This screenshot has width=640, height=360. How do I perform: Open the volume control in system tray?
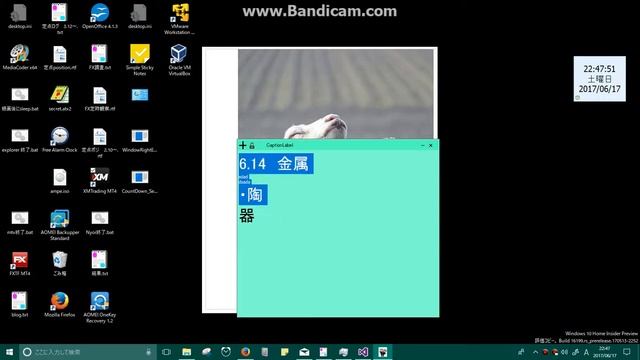click(565, 352)
